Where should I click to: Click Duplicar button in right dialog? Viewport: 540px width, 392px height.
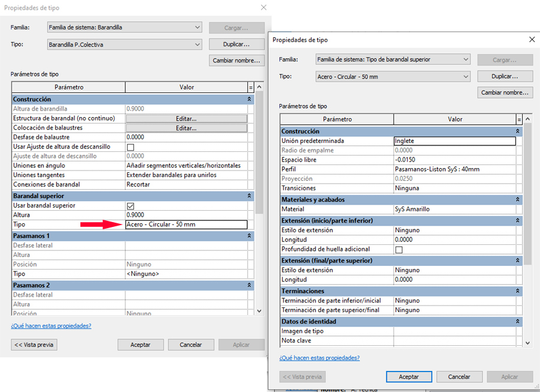505,76
